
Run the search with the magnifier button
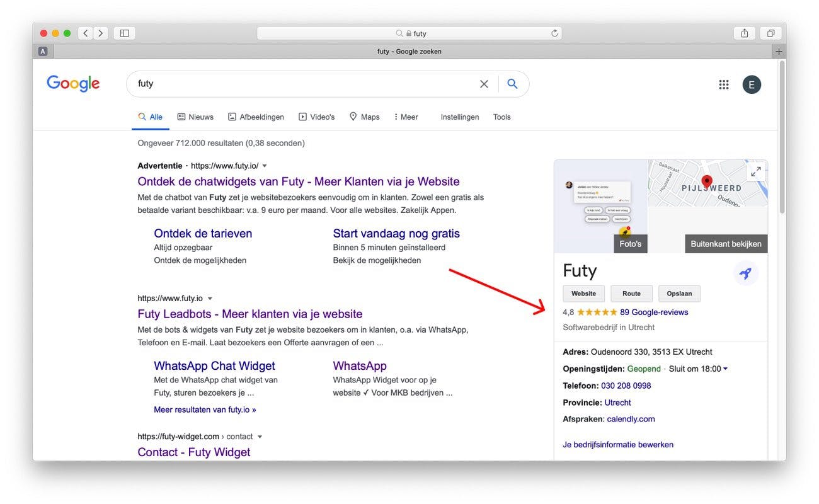(x=512, y=84)
